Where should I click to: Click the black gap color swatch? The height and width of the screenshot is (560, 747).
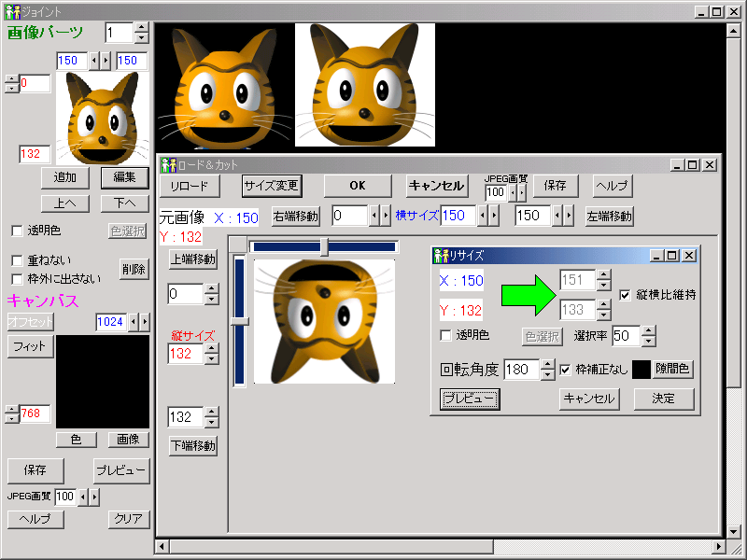point(641,369)
